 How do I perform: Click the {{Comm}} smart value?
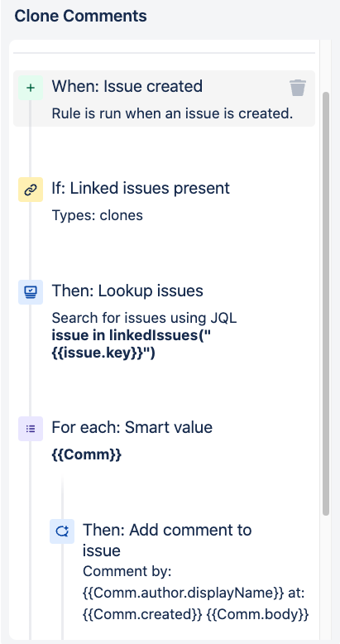tap(87, 454)
